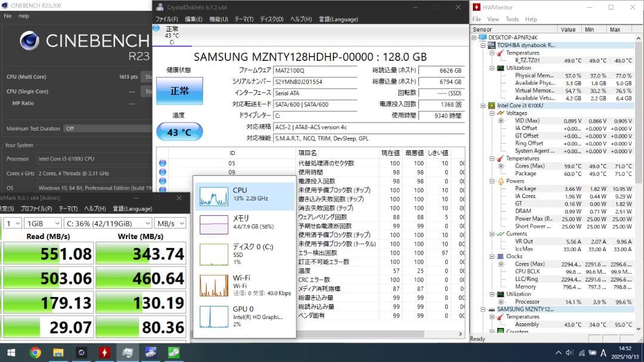This screenshot has height=362, width=644.
Task: Click the 343.74 write result cell
Action: pyautogui.click(x=141, y=254)
